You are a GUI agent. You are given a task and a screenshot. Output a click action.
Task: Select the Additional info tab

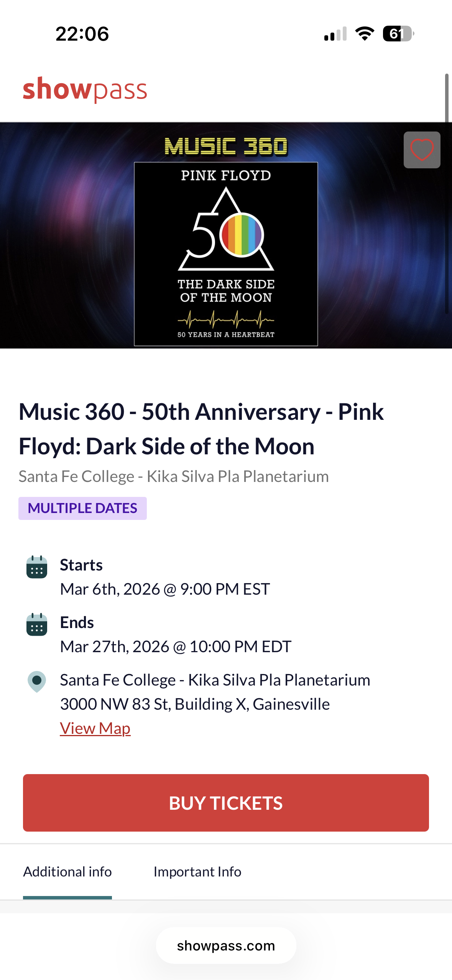67,871
